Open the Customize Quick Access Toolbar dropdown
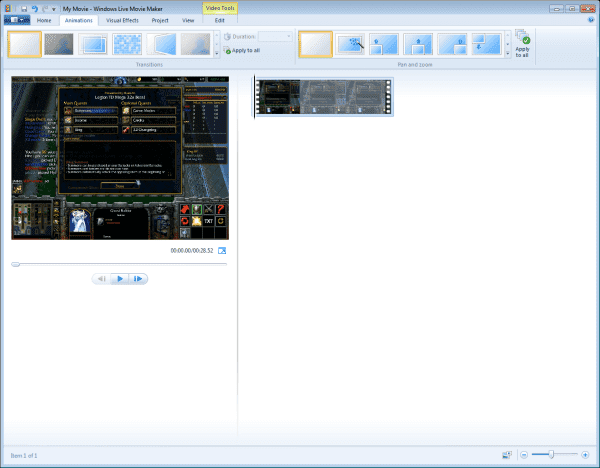 click(54, 9)
